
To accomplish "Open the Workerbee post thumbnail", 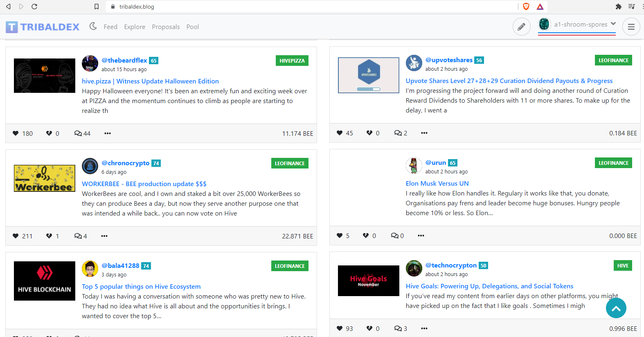I will pyautogui.click(x=45, y=178).
